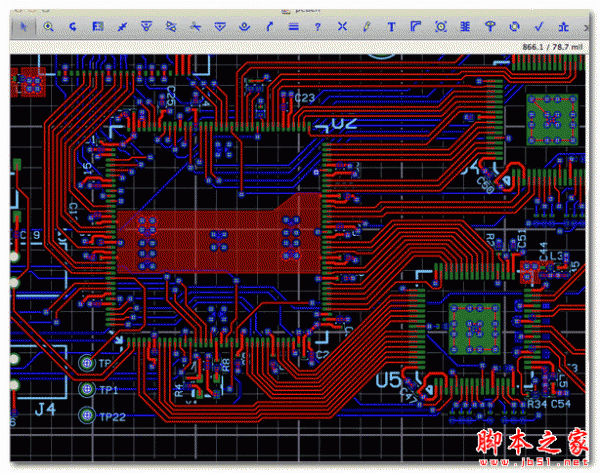Click the triple horizontal lines icon
The width and height of the screenshot is (600, 473).
click(x=293, y=27)
